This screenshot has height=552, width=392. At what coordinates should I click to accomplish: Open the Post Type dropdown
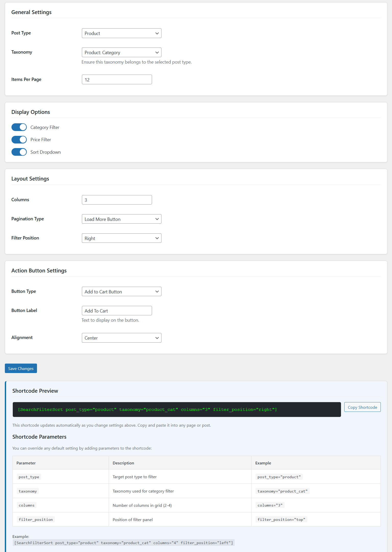pos(121,33)
